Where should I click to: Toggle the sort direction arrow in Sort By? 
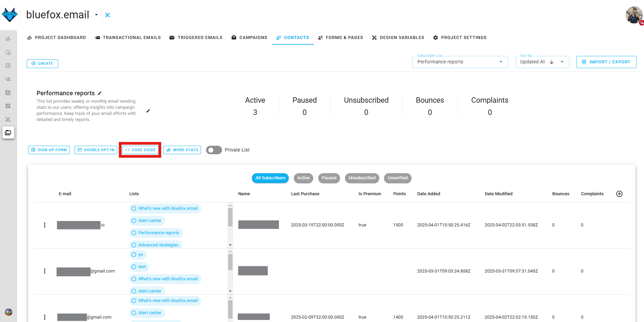[x=551, y=62]
